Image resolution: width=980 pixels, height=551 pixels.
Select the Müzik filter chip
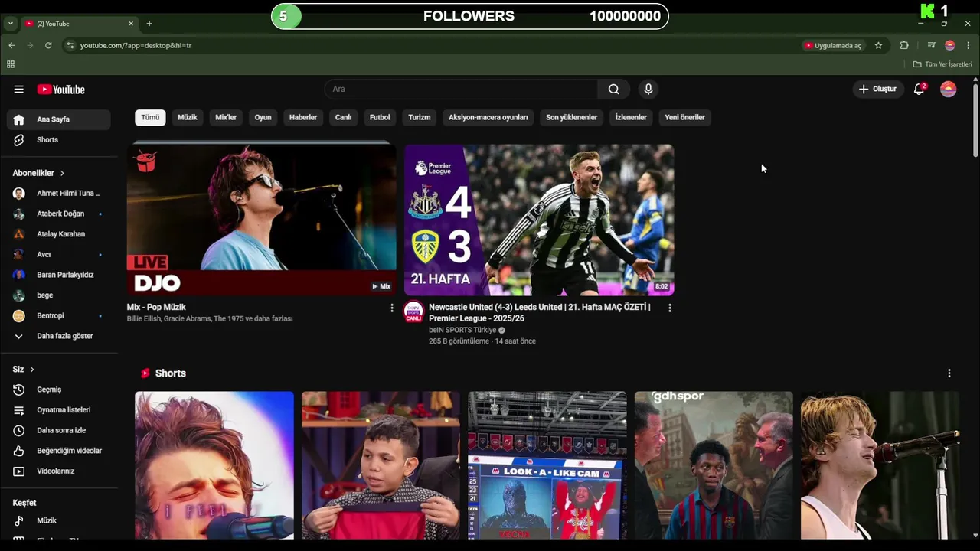pyautogui.click(x=188, y=117)
